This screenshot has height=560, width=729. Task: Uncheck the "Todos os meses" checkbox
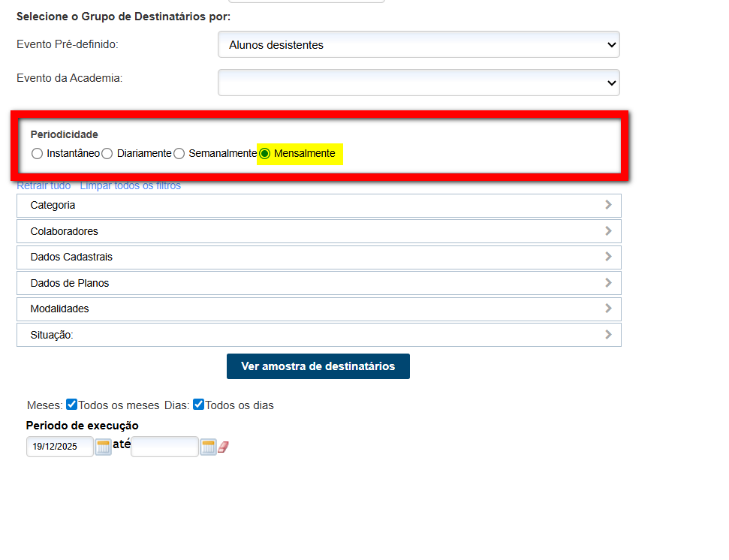[x=71, y=404]
